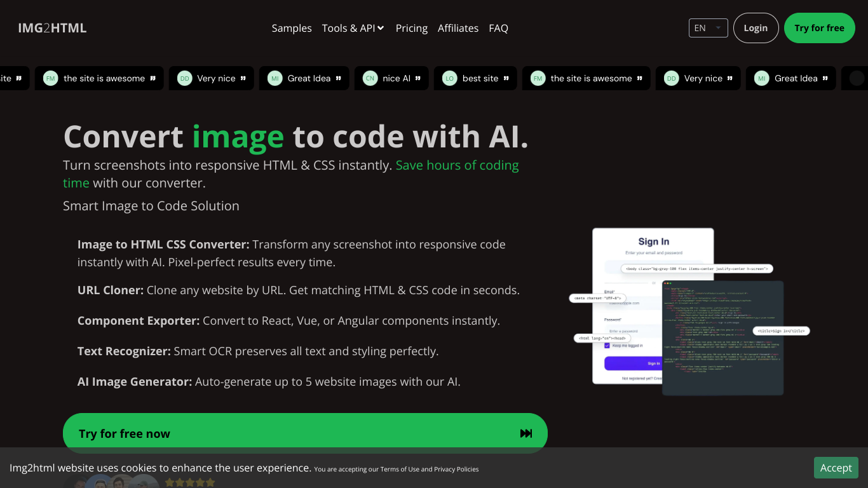
Task: Click the code editor preview panel
Action: (x=722, y=338)
